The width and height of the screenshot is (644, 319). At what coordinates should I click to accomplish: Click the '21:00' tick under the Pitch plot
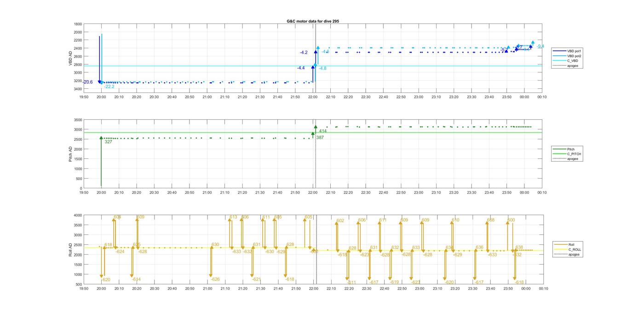[207, 193]
